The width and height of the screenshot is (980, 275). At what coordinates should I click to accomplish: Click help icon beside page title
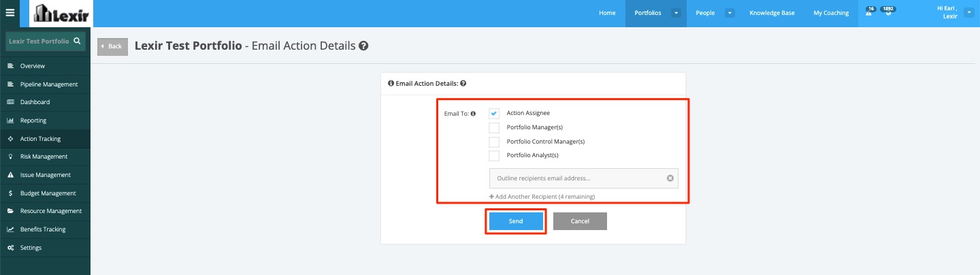[x=364, y=46]
